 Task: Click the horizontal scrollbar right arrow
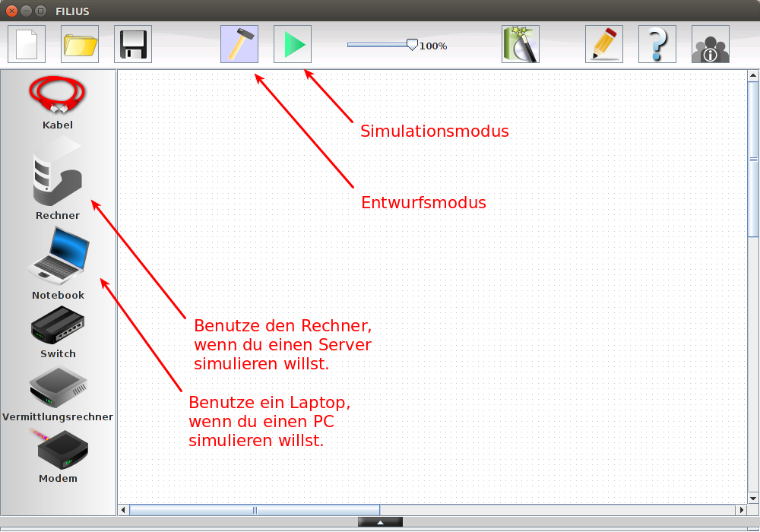(741, 509)
